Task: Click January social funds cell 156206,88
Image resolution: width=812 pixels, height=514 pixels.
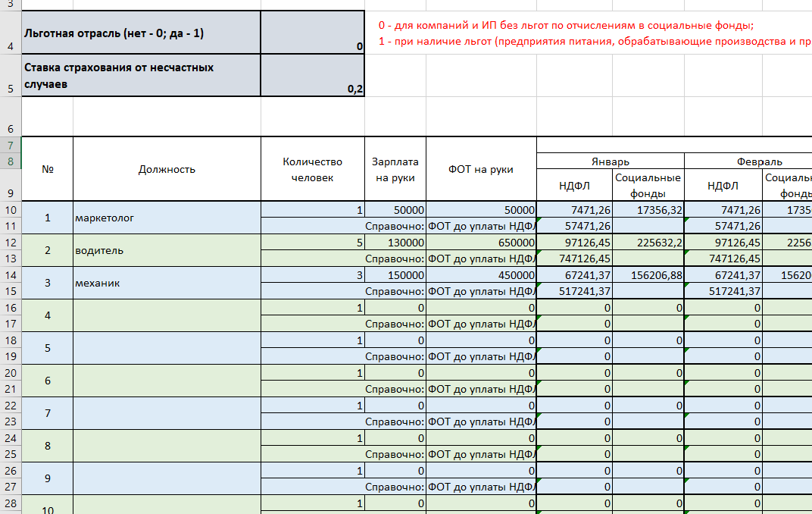Action: coord(648,275)
